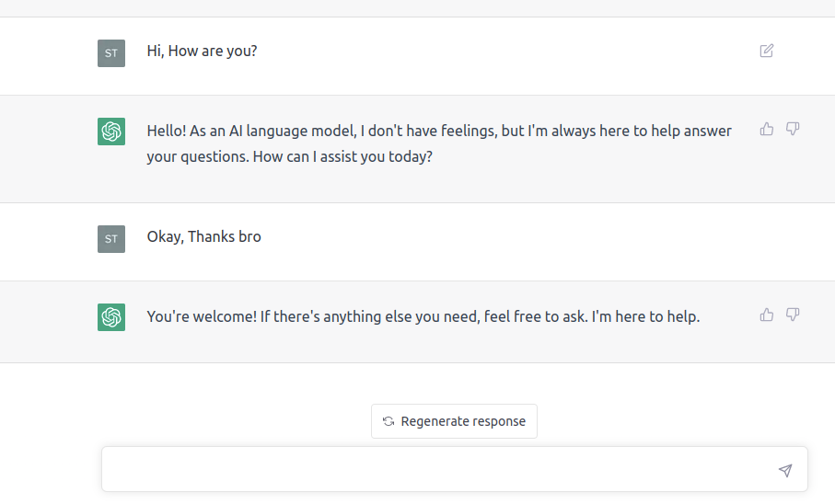This screenshot has width=835, height=504.
Task: Send message with paper plane icon
Action: click(785, 470)
